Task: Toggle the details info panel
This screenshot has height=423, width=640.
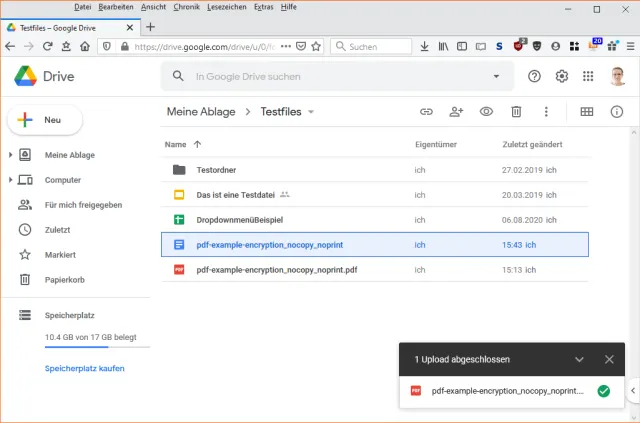Action: point(617,112)
